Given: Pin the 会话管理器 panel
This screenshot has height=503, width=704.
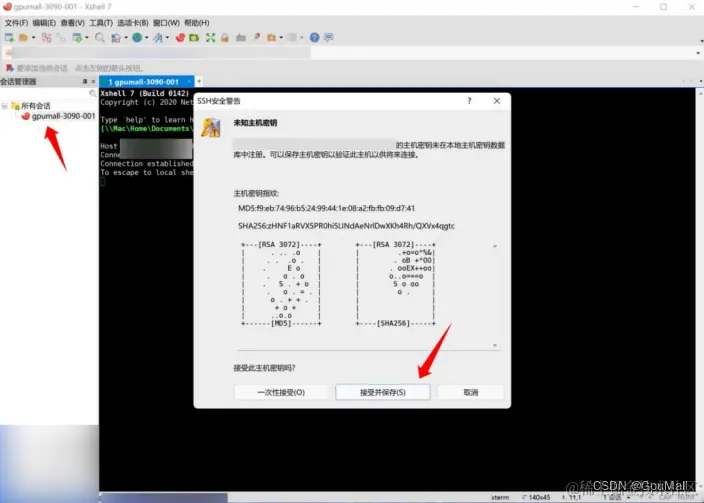Looking at the screenshot, I should pos(85,81).
